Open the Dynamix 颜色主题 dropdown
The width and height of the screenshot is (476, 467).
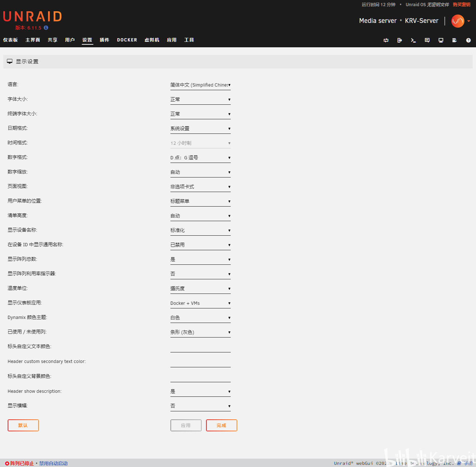click(x=201, y=318)
